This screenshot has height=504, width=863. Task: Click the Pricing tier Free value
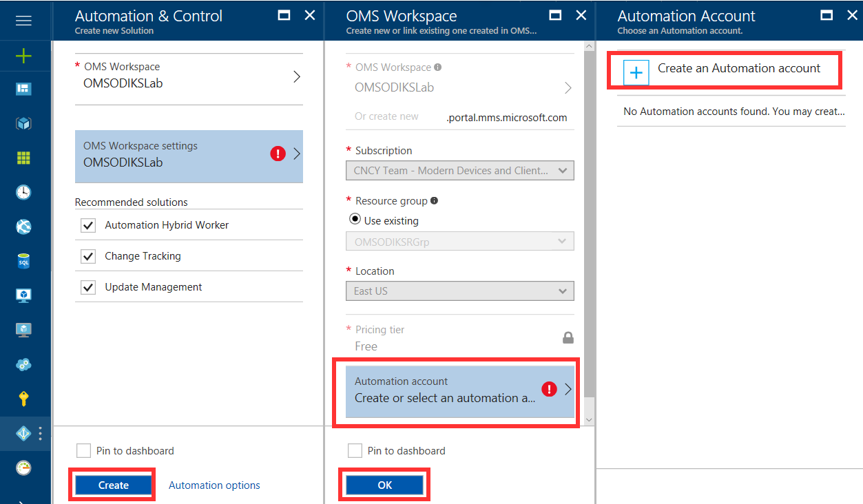coord(366,346)
